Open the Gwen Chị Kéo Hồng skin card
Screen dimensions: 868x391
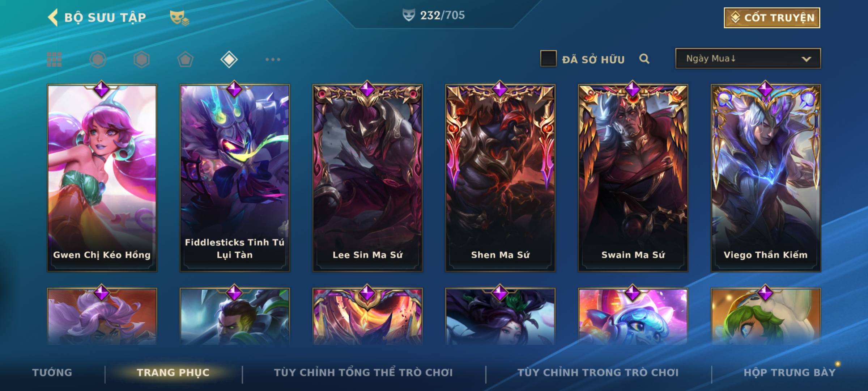102,178
